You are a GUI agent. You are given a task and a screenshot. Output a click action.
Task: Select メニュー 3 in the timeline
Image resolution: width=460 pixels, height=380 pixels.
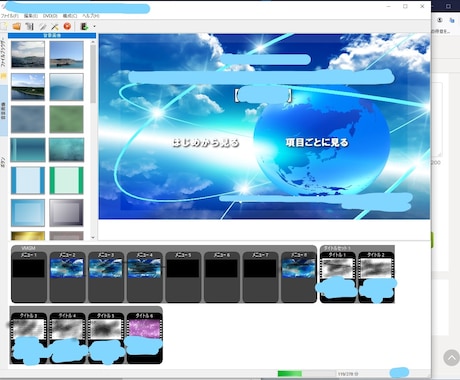(106, 277)
